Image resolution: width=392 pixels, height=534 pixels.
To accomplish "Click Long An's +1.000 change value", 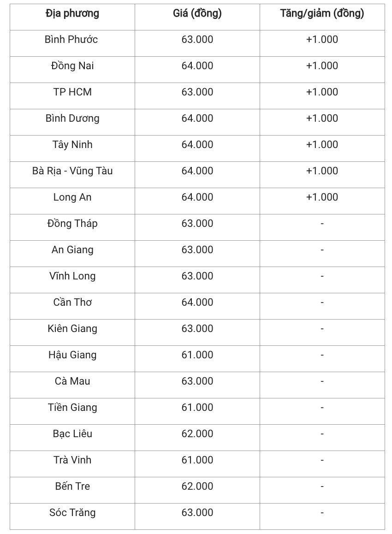I will tap(322, 197).
